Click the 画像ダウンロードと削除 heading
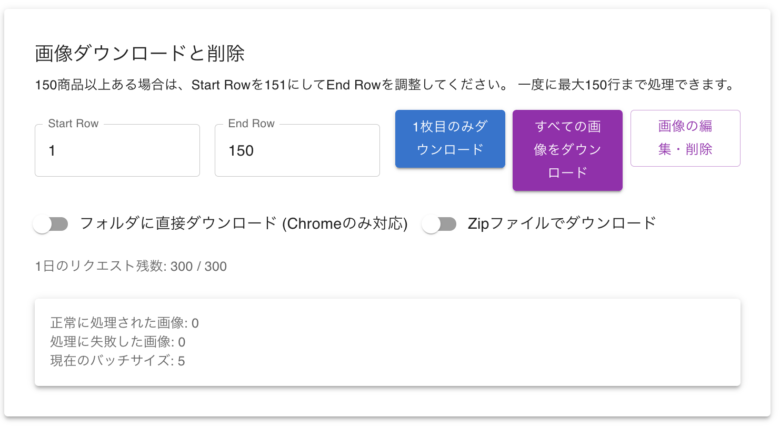This screenshot has width=780, height=428. click(x=139, y=53)
